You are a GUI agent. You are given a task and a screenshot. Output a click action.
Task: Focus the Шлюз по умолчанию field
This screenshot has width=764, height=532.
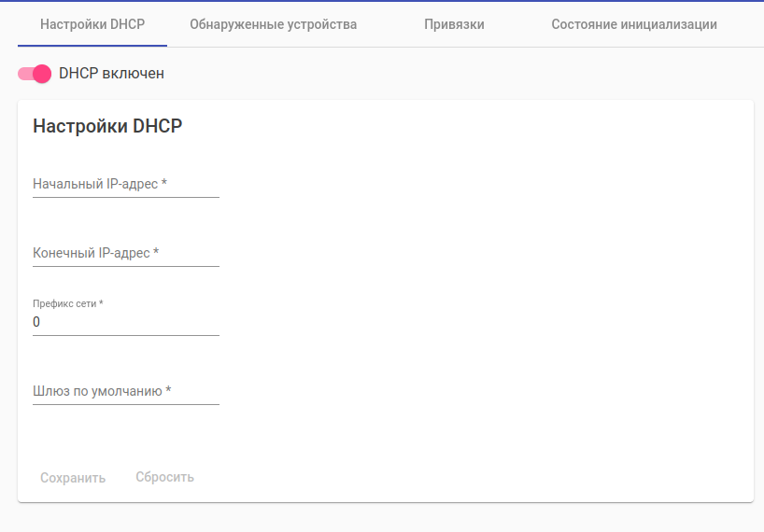tap(126, 391)
